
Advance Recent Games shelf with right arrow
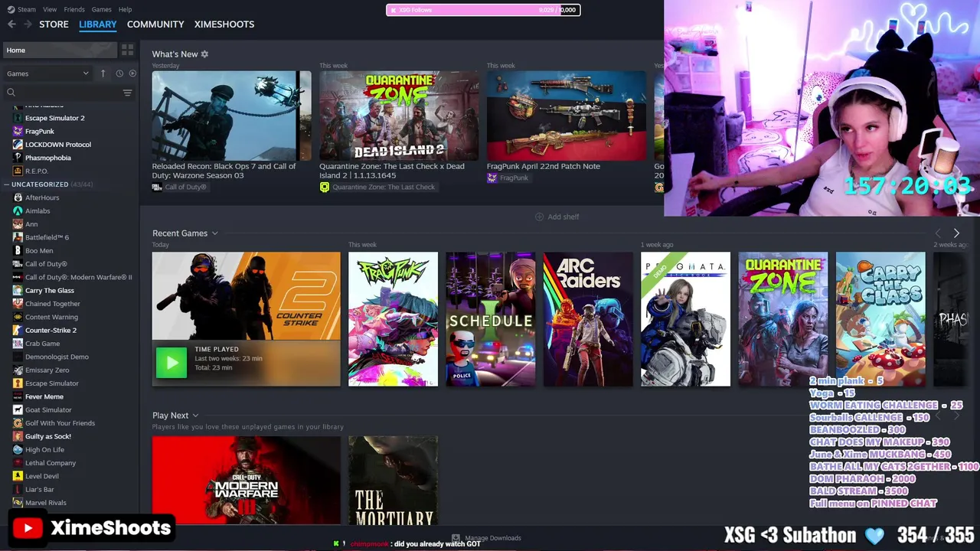coord(956,233)
